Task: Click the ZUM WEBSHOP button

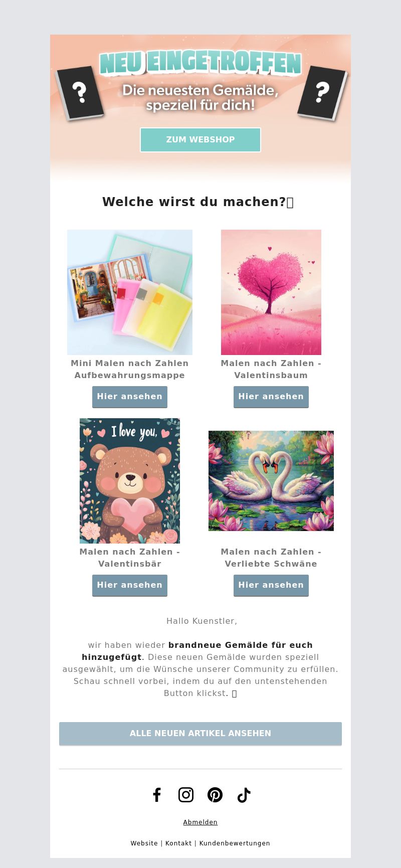Action: click(x=200, y=139)
